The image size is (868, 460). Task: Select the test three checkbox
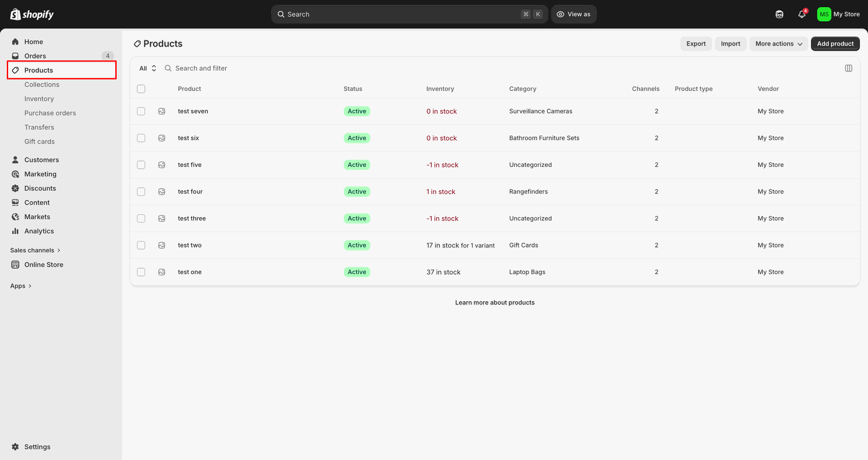coord(141,218)
